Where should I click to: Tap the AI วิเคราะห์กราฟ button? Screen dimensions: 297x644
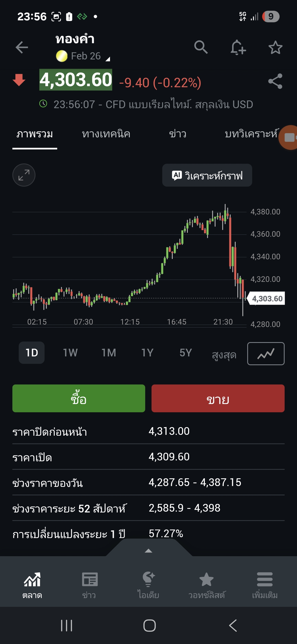coord(207,175)
